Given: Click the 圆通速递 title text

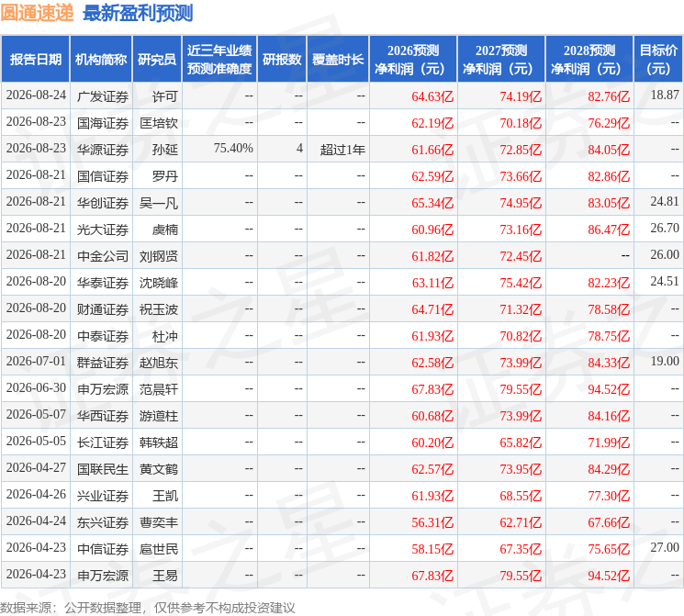Looking at the screenshot, I should [38, 13].
